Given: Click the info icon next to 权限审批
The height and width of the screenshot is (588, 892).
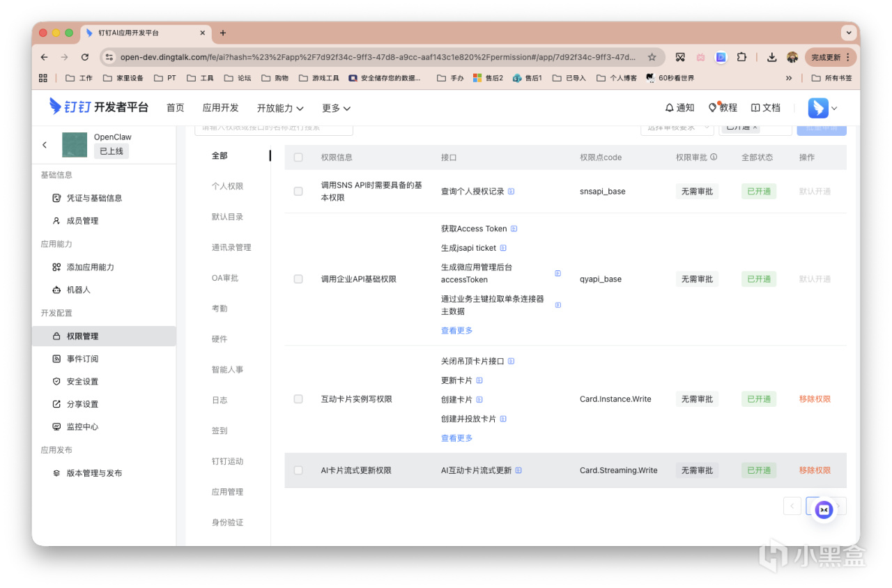Looking at the screenshot, I should [x=714, y=157].
